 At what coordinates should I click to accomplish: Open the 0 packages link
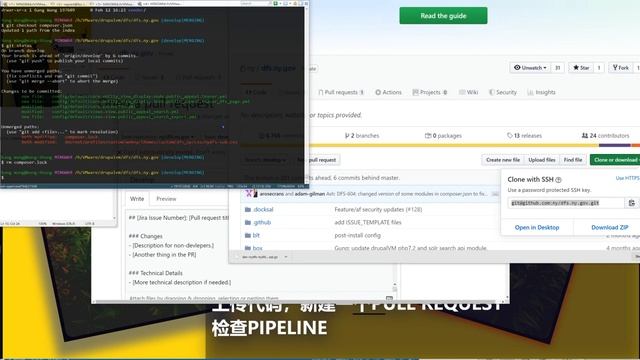pos(443,136)
